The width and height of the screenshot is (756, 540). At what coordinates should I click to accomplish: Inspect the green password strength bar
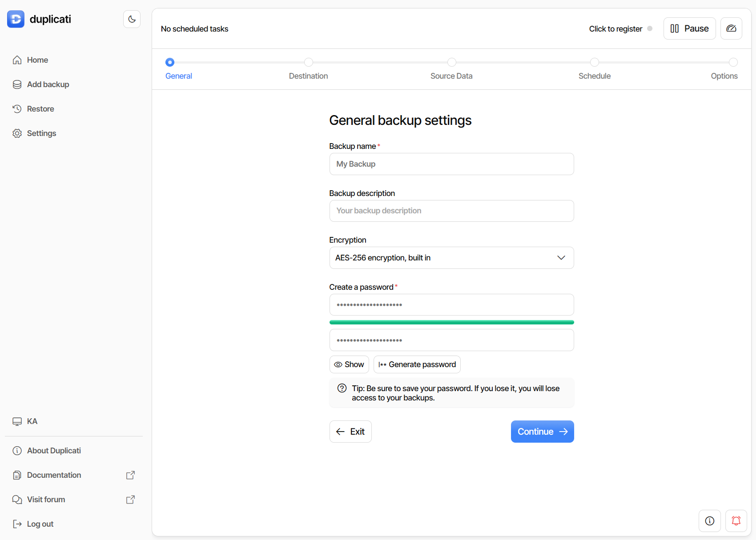(451, 322)
